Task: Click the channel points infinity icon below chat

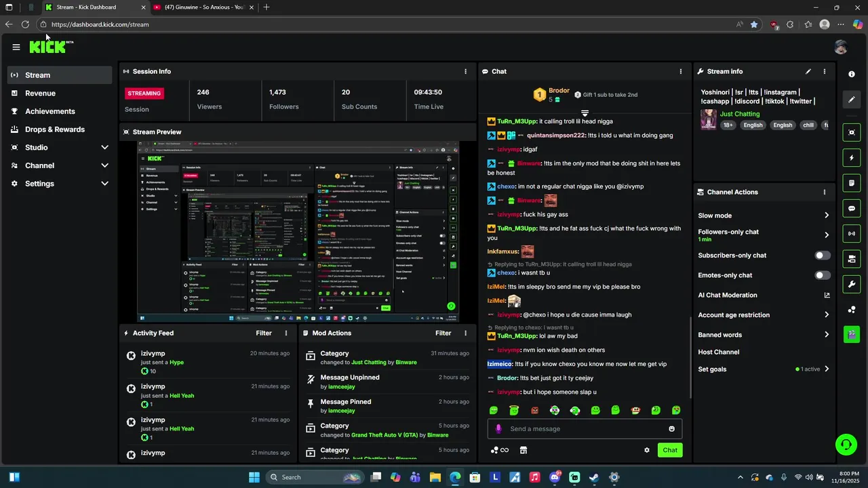Action: click(500, 450)
